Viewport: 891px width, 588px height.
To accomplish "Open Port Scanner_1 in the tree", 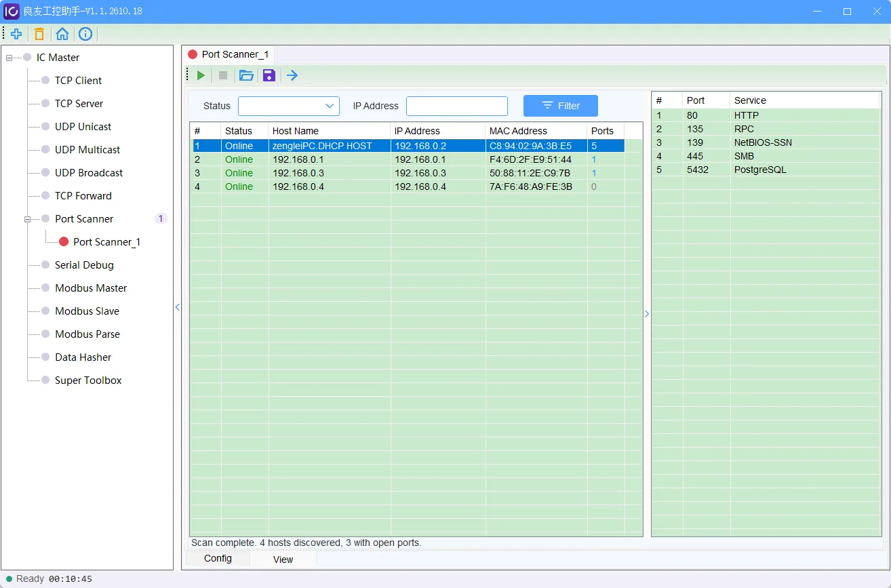I will click(106, 242).
